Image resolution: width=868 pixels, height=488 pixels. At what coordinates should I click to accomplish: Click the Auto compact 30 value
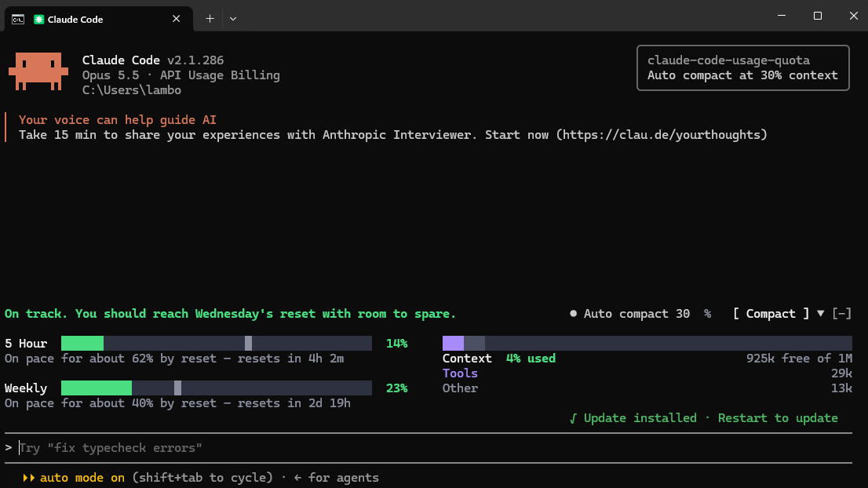click(x=683, y=314)
